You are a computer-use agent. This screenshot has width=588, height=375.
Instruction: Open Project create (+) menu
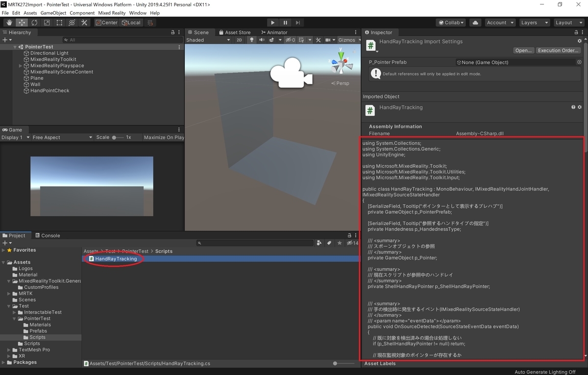(x=6, y=243)
